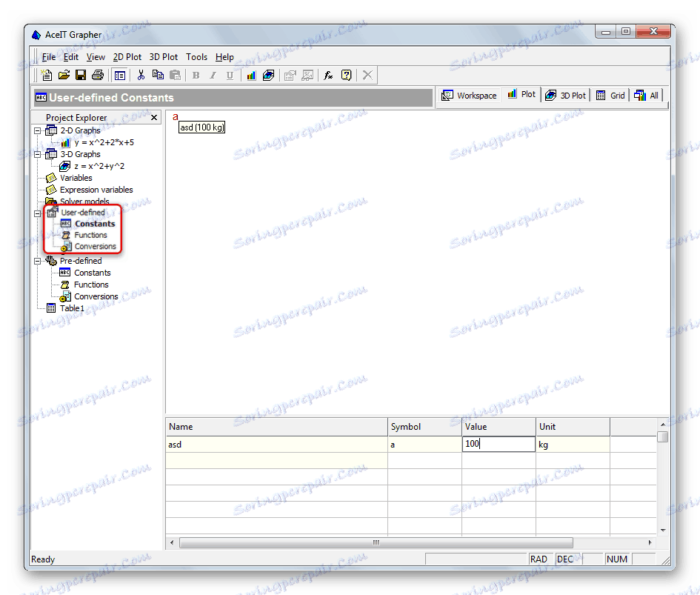Collapse the 3-D Graphs tree node
Viewport: 700px width, 595px height.
38,155
